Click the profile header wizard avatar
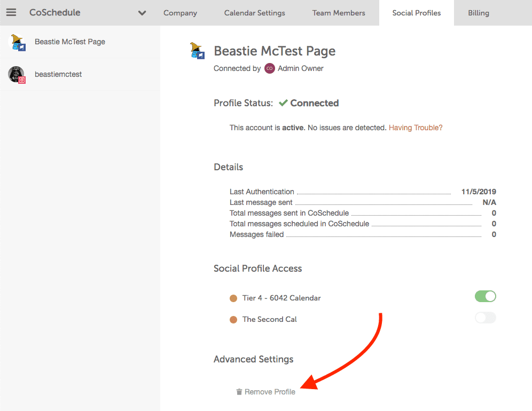The image size is (532, 411). pos(197,51)
